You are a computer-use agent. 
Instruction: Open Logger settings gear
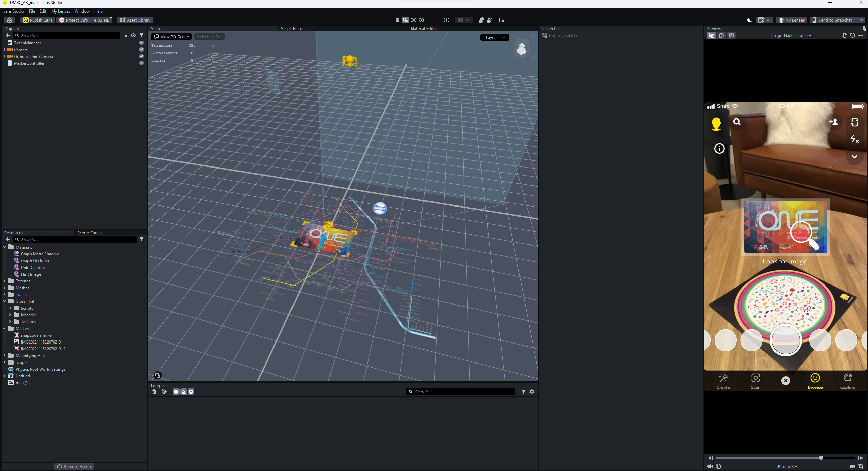point(532,392)
